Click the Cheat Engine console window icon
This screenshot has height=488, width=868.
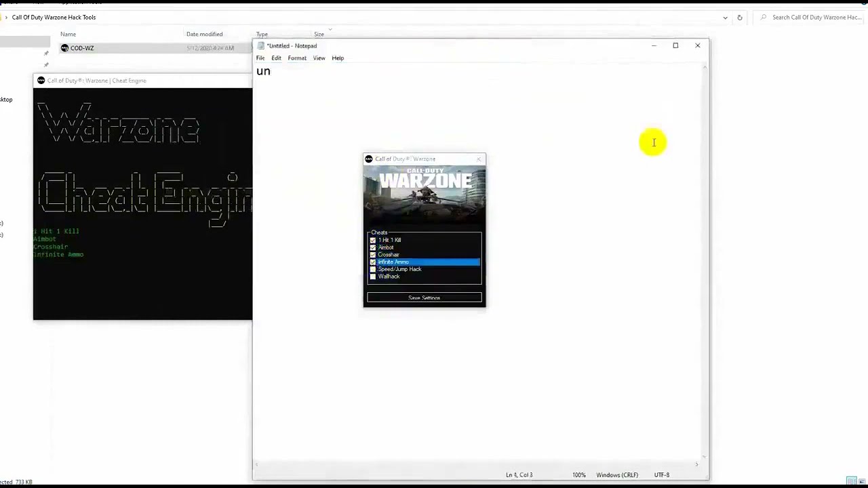[41, 81]
